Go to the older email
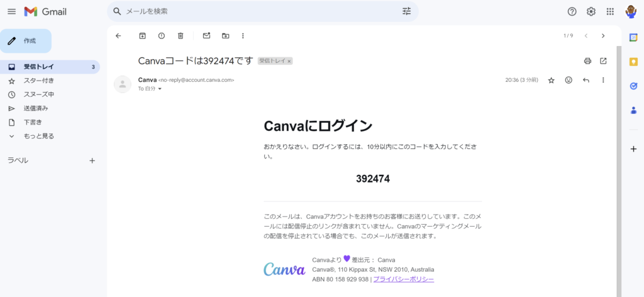Image resolution: width=644 pixels, height=297 pixels. pos(603,36)
